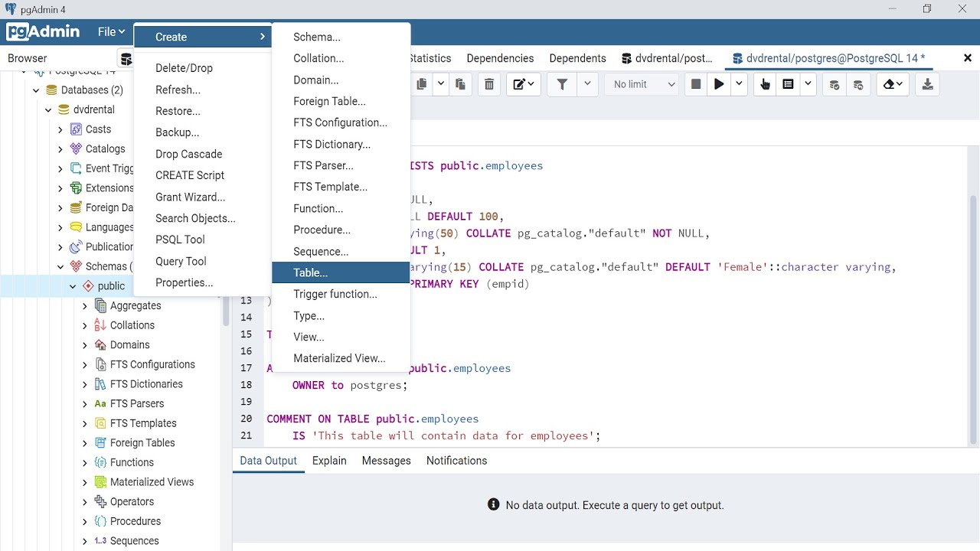Image resolution: width=980 pixels, height=551 pixels.
Task: Click the Delete trash icon
Action: 490,84
